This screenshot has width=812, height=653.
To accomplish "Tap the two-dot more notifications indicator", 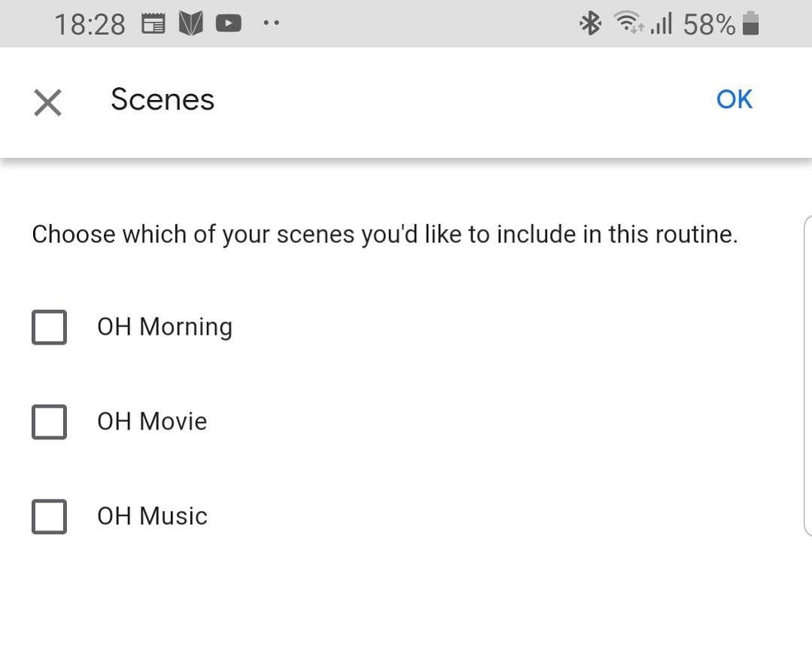I will click(x=271, y=23).
